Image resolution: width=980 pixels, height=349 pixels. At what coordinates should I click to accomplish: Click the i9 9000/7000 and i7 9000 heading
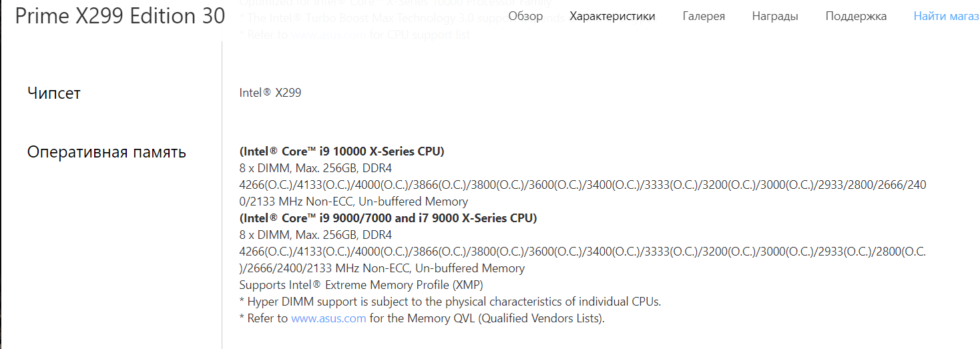pyautogui.click(x=388, y=218)
